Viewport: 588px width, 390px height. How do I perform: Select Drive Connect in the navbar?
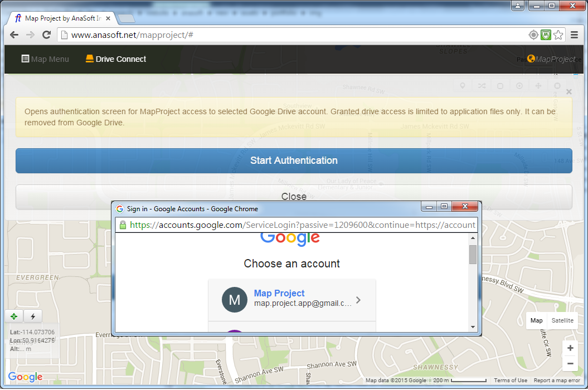(x=116, y=59)
